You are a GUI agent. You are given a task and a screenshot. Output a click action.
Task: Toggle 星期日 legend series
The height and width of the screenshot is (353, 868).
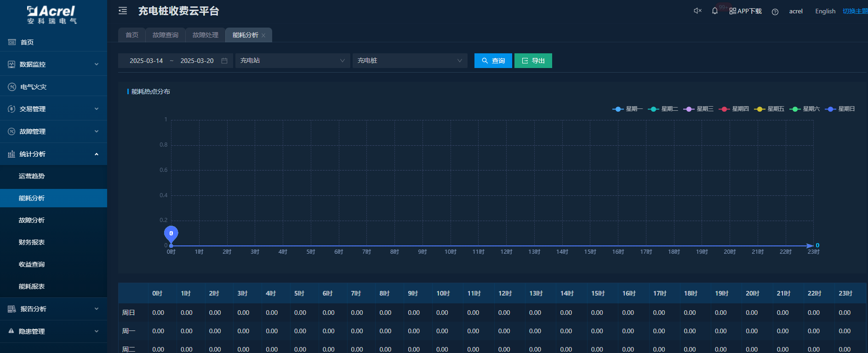839,109
